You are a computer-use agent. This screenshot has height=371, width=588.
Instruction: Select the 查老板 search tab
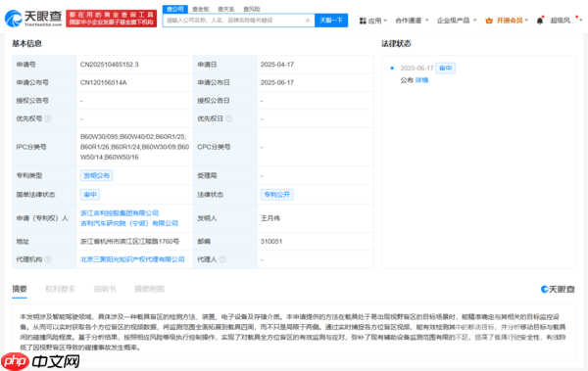pyautogui.click(x=201, y=9)
